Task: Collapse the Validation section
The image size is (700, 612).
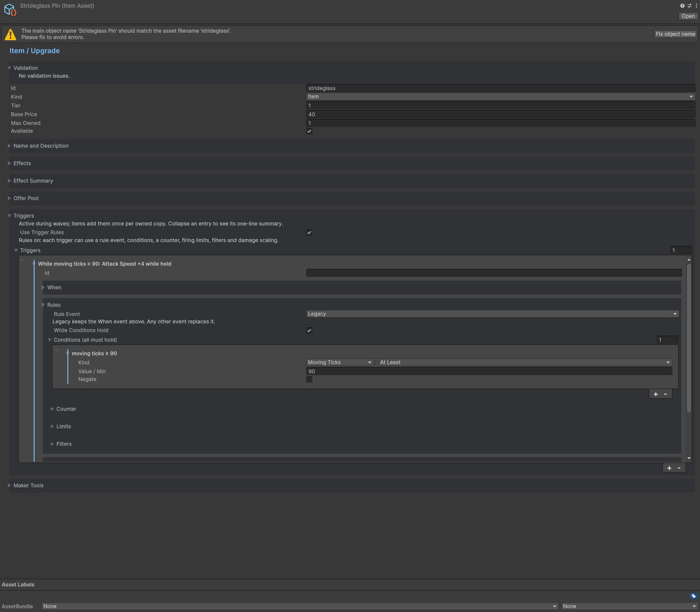Action: click(9, 68)
